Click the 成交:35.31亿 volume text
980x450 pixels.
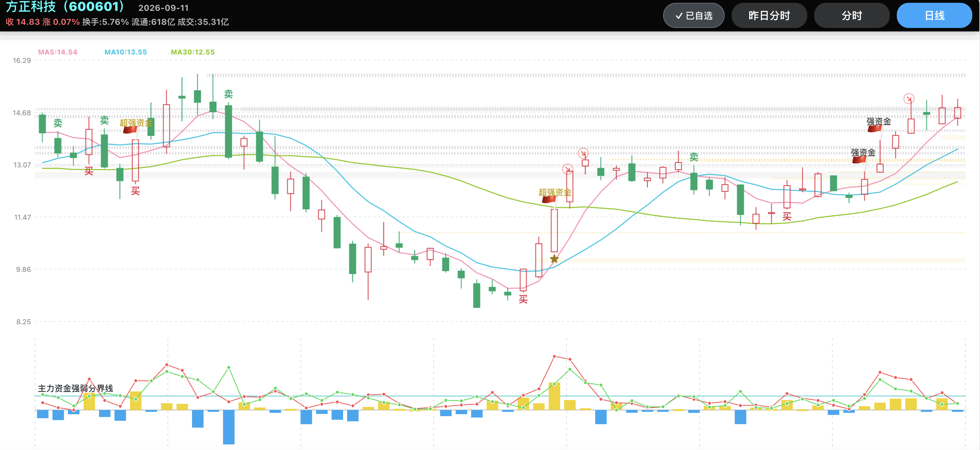coord(203,22)
